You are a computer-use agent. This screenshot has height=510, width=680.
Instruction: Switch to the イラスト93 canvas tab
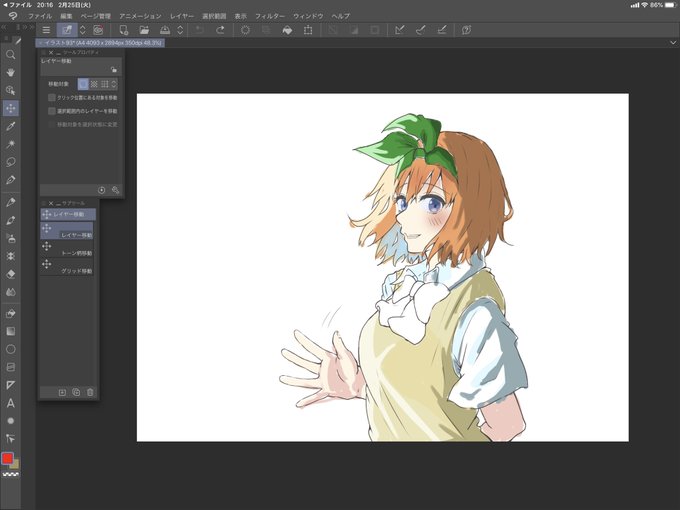[x=100, y=43]
